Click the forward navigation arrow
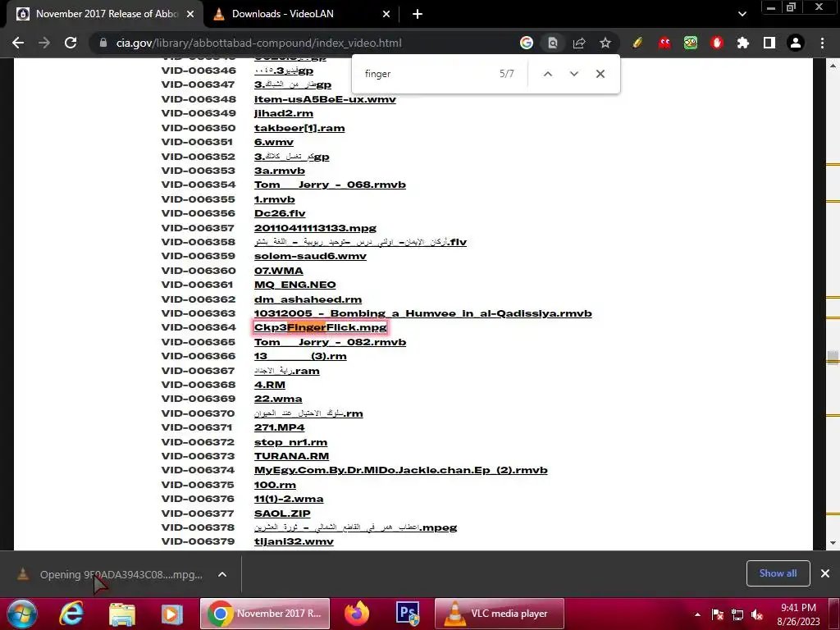 44,43
